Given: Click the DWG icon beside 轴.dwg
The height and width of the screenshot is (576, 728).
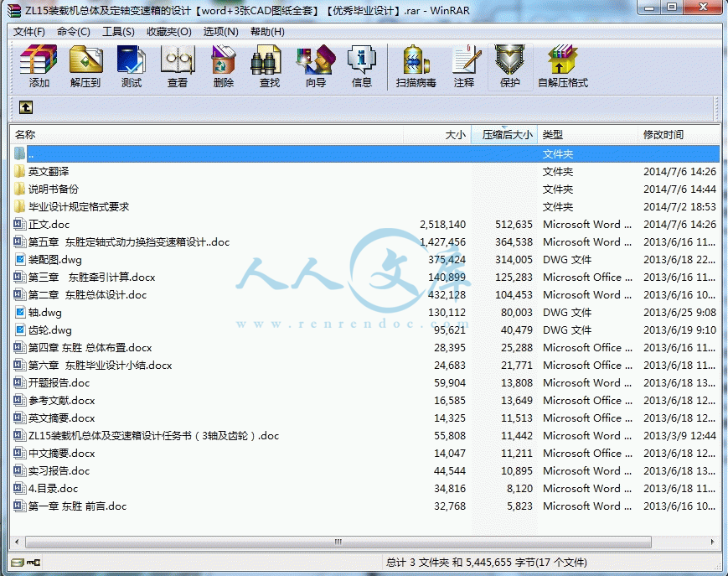Looking at the screenshot, I should 20,313.
